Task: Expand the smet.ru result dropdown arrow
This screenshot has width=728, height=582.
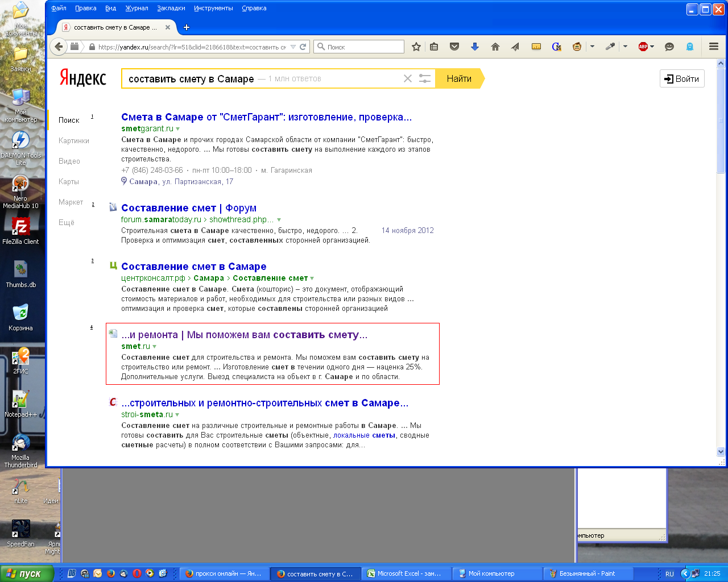Action: [154, 347]
